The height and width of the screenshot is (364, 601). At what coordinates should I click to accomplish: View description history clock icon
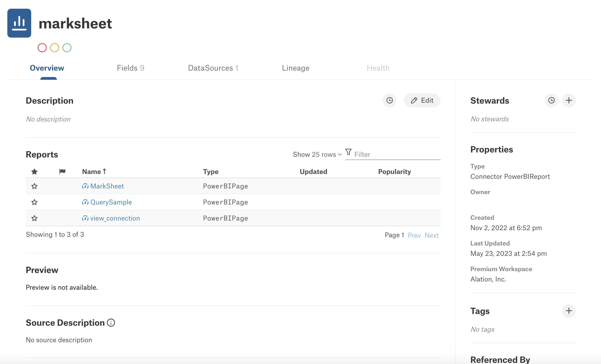[389, 100]
